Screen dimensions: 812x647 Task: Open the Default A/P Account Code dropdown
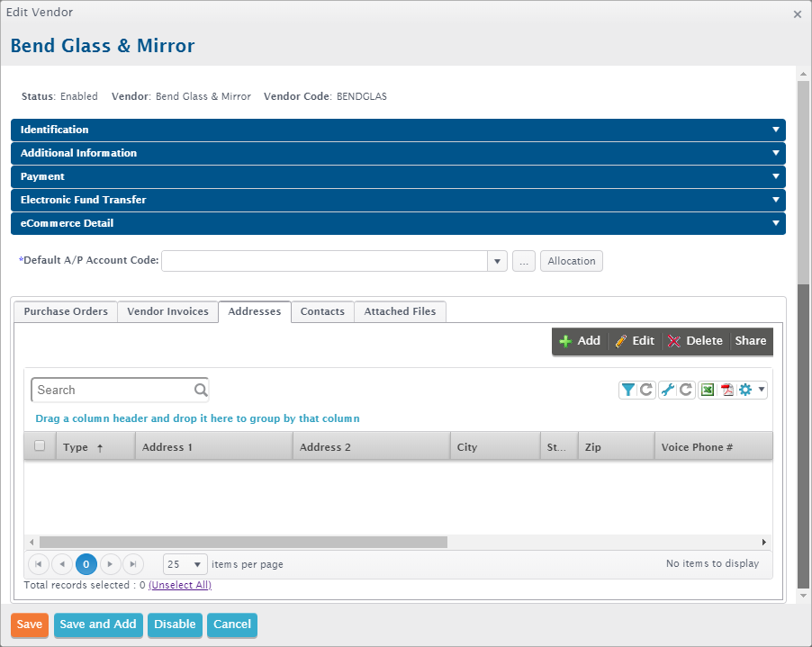click(497, 261)
